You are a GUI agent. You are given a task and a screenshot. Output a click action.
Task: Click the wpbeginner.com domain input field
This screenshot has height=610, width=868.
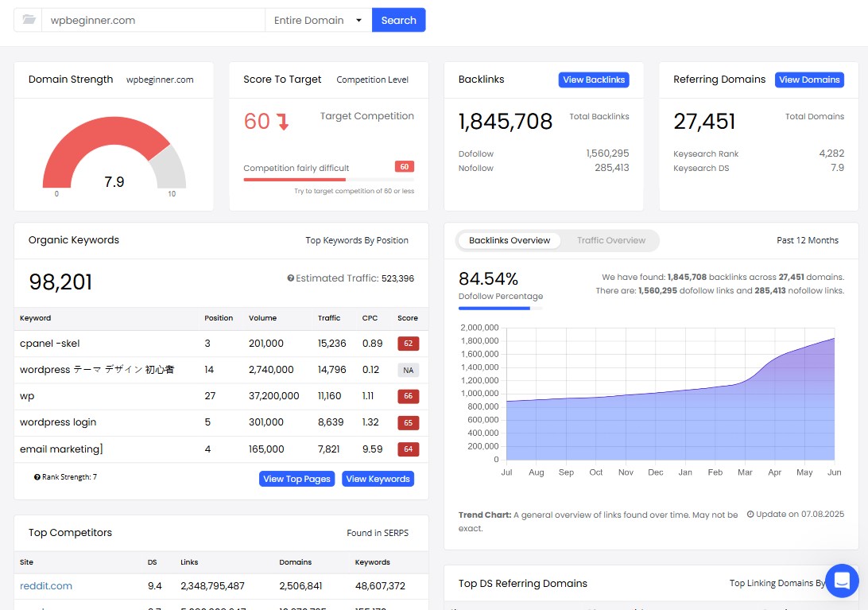coord(153,20)
